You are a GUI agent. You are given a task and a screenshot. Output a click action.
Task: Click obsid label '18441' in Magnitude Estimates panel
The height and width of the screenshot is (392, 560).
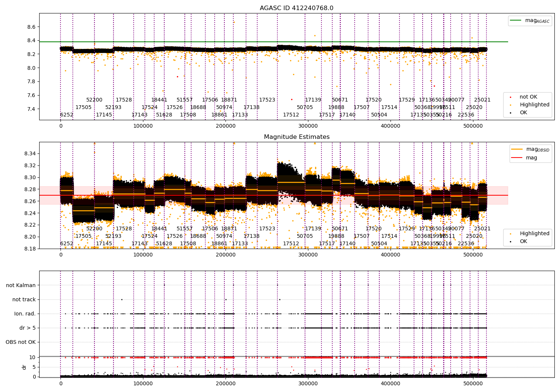click(159, 228)
